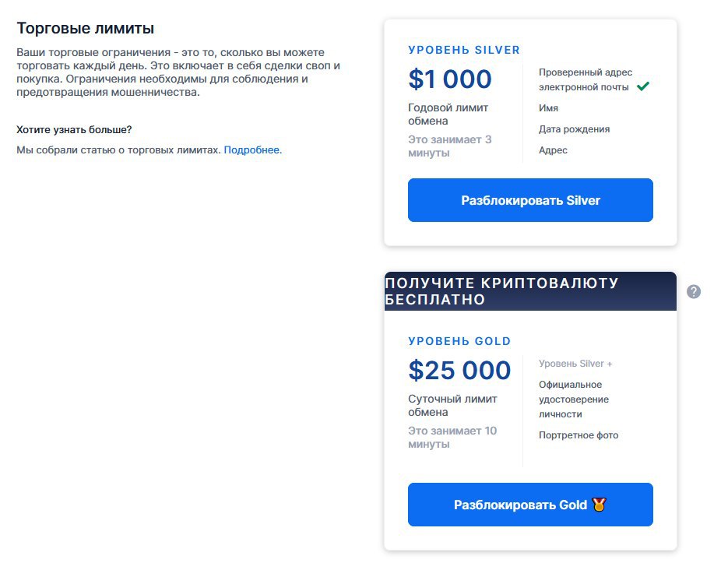Click the Уровень Silver + label
This screenshot has height=570, width=728.
point(575,364)
